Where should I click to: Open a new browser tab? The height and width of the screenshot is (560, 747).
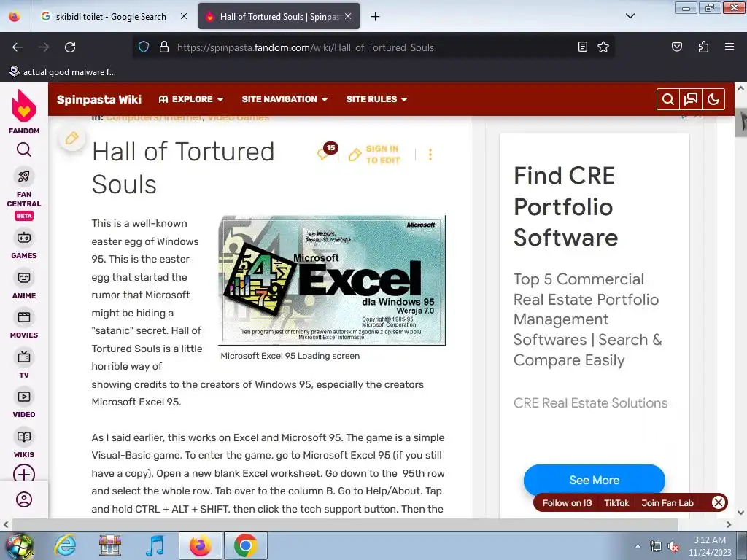coord(376,17)
